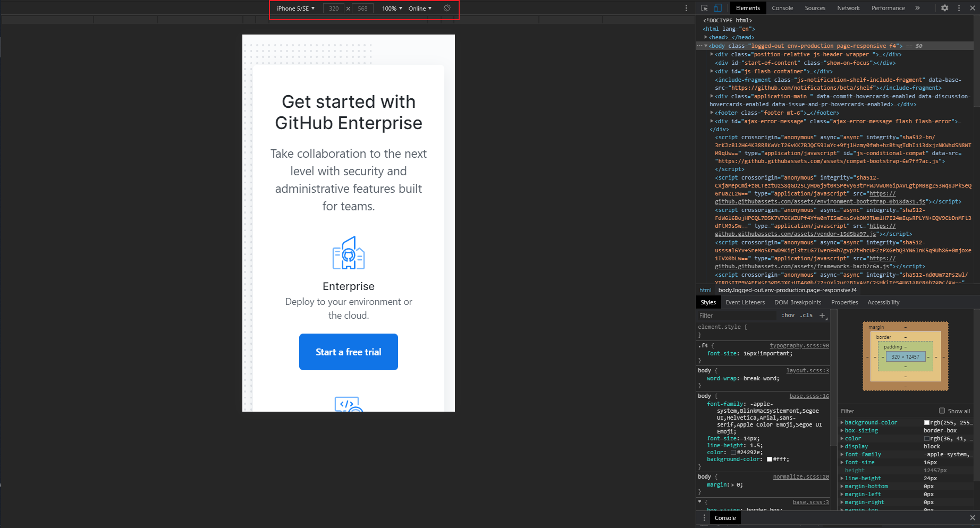Click the box model content size 320 × 12457

(x=905, y=357)
